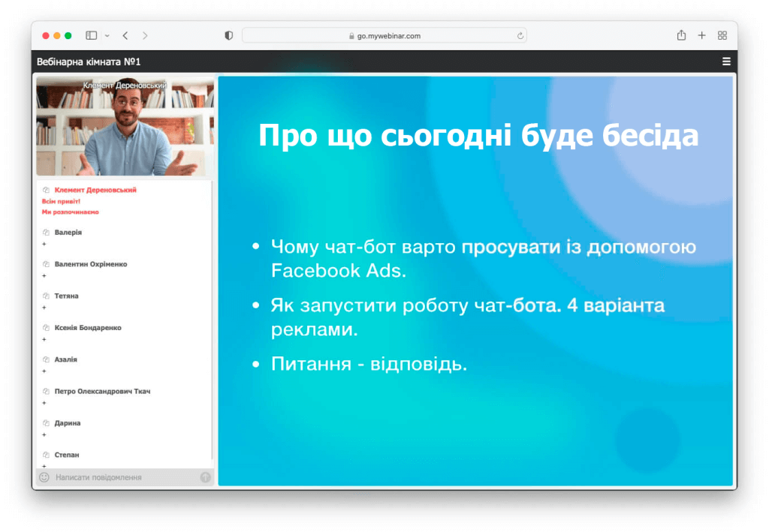Select chat name Тетяна
This screenshot has width=769, height=532.
[67, 296]
